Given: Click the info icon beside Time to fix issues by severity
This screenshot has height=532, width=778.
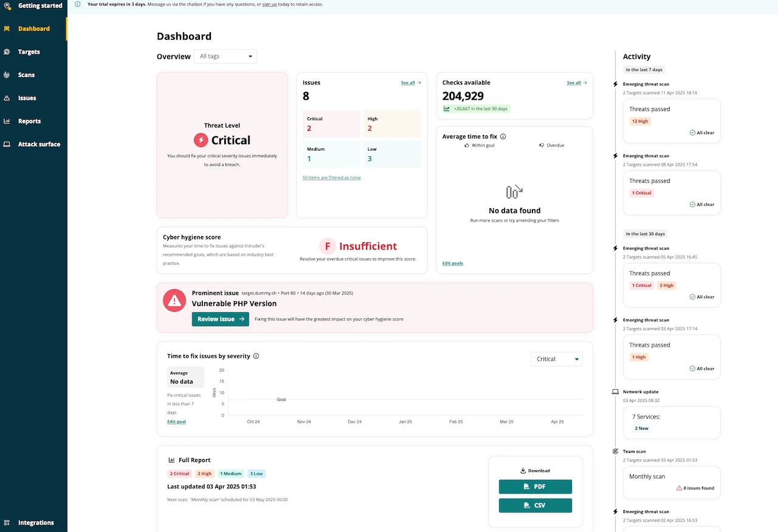Looking at the screenshot, I should 255,356.
